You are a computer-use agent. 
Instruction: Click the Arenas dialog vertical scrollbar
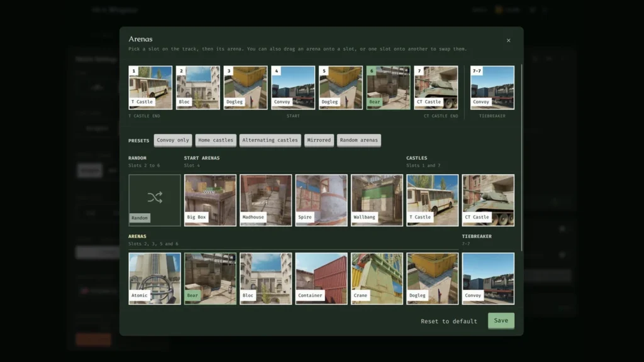(521, 158)
